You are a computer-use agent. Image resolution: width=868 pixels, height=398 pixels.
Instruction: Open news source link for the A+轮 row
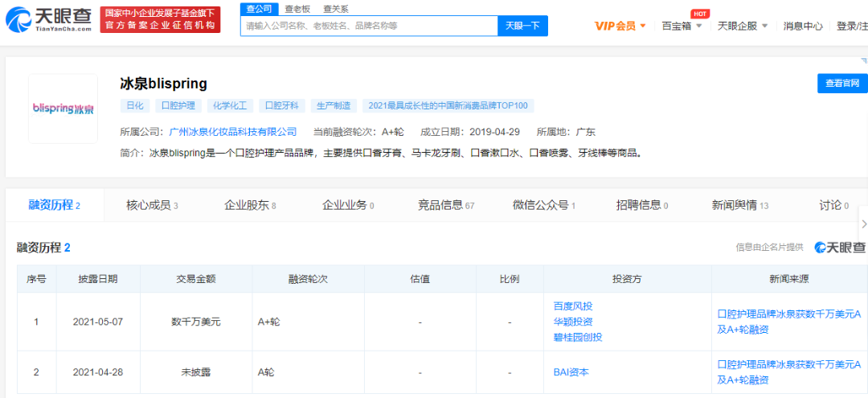click(x=789, y=322)
